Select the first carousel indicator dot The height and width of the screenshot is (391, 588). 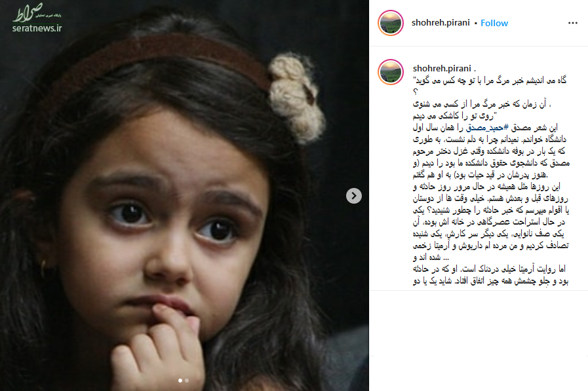[x=180, y=381]
